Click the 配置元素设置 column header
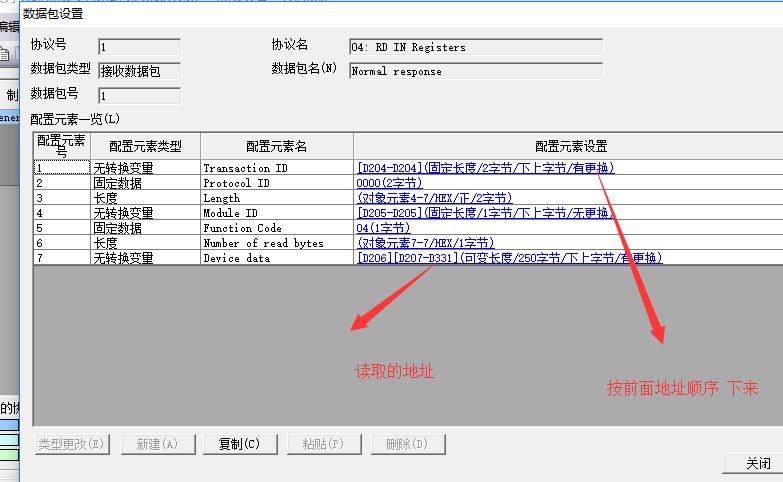The height and width of the screenshot is (482, 783). 569,146
